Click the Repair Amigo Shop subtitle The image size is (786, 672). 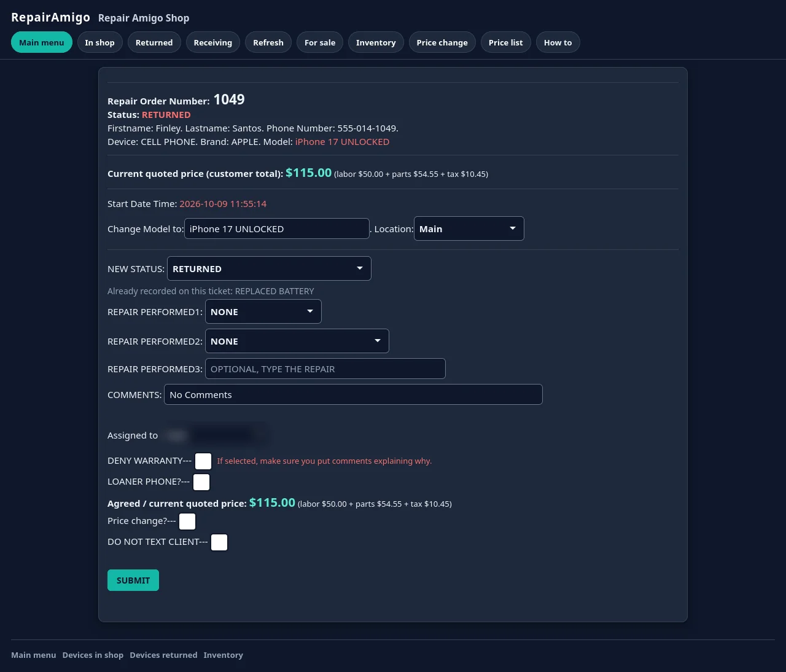pyautogui.click(x=144, y=18)
